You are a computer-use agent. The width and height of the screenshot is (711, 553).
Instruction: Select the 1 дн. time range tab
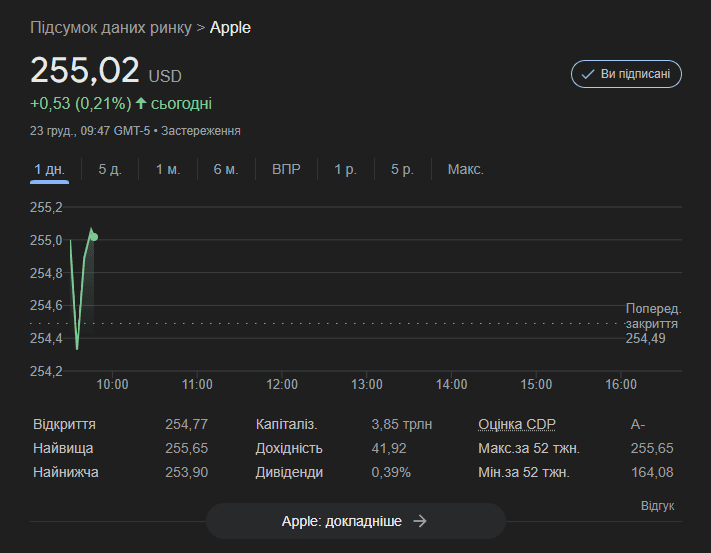click(x=49, y=170)
